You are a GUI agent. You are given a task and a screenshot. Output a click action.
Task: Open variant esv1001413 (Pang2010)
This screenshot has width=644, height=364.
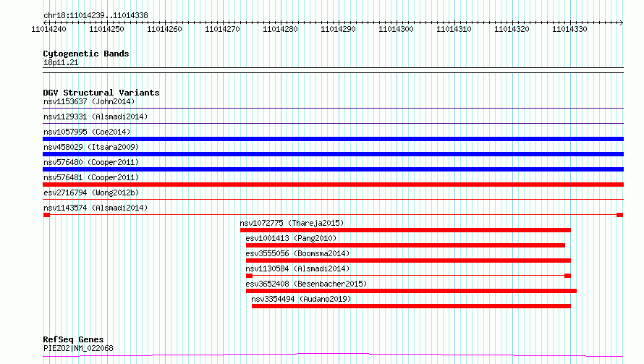[x=291, y=238]
